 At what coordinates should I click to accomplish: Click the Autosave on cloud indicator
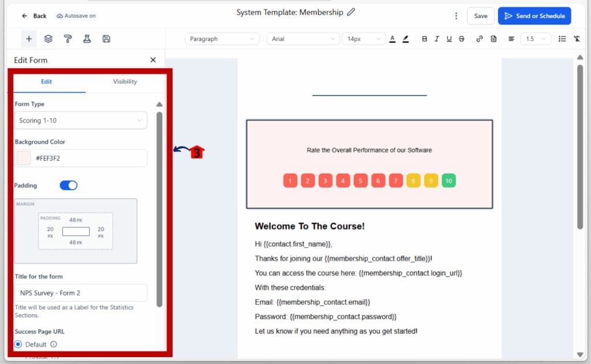[x=76, y=16]
